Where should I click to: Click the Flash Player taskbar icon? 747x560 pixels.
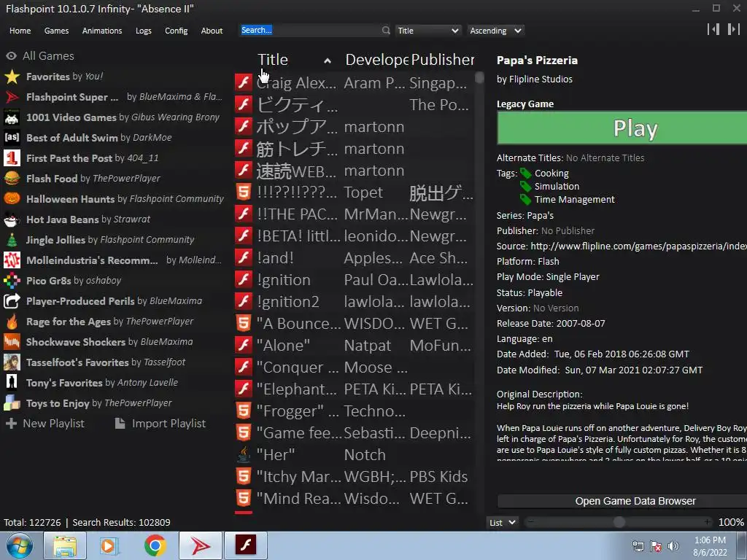246,545
